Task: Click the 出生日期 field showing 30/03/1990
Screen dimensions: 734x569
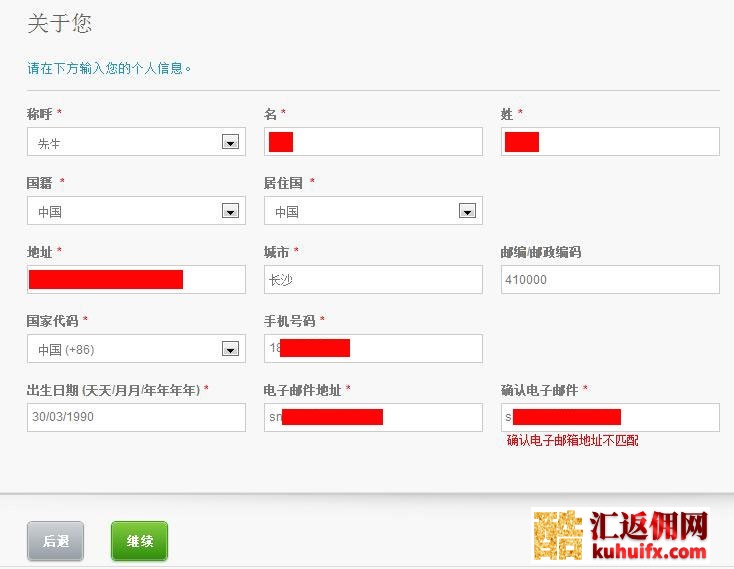Action: point(136,417)
